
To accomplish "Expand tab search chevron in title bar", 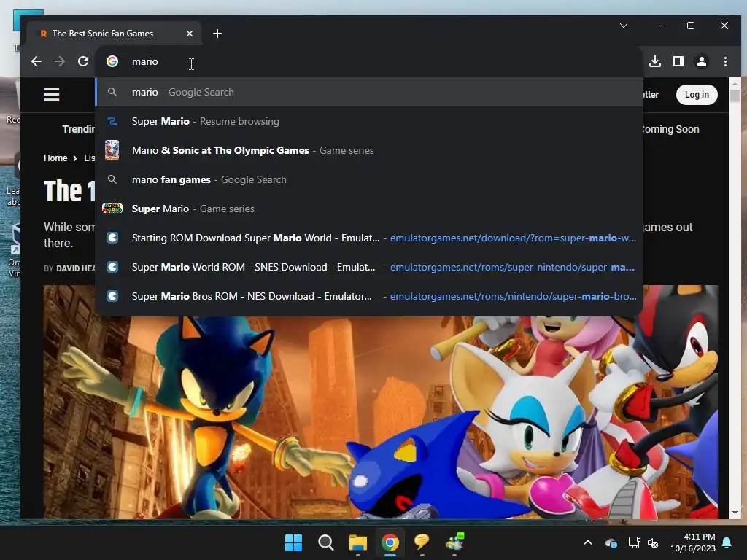I will (624, 26).
